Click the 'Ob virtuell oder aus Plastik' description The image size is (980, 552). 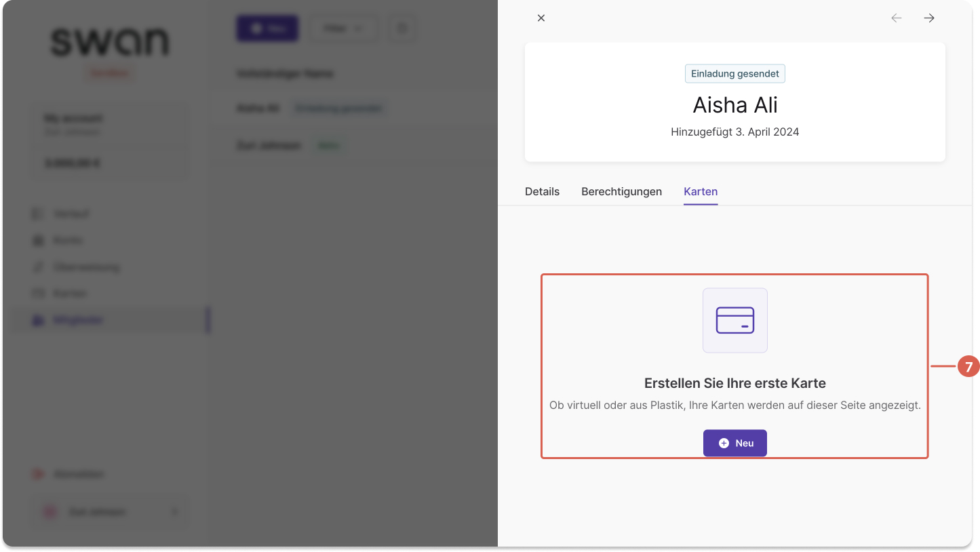[x=735, y=406]
